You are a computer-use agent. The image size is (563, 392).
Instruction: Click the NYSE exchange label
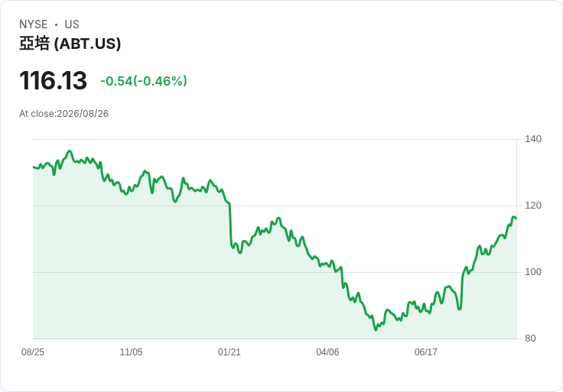click(34, 24)
